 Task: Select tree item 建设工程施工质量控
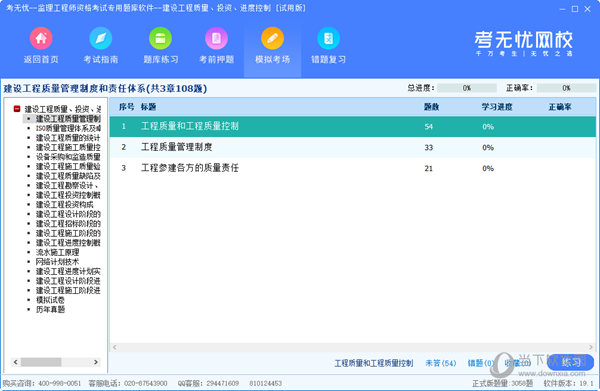click(x=68, y=147)
